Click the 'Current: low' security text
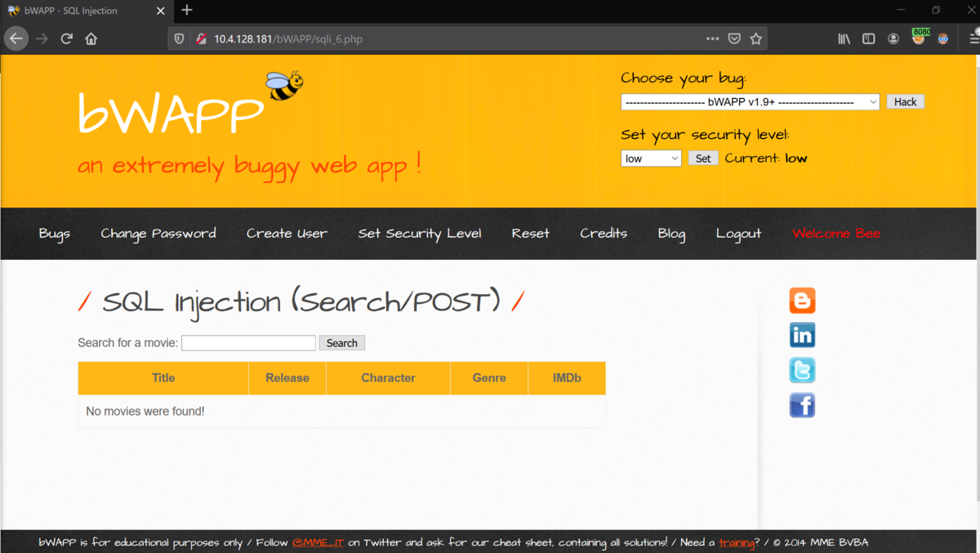980x553 pixels. tap(766, 158)
